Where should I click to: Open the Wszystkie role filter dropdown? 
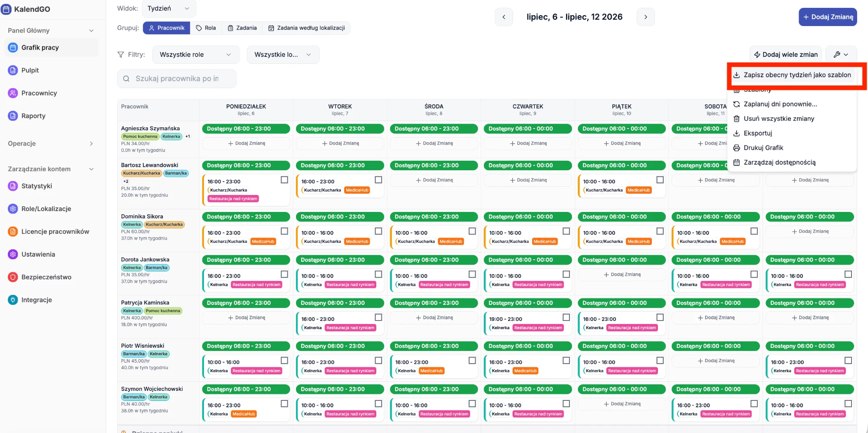[196, 55]
